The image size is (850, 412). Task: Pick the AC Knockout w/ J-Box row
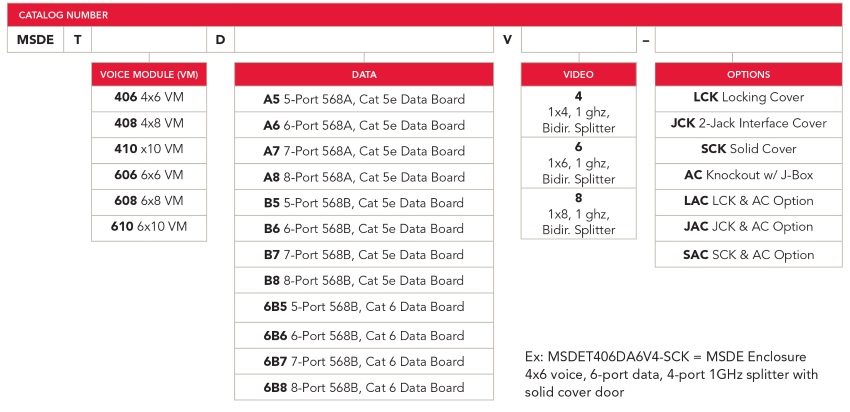pos(748,175)
